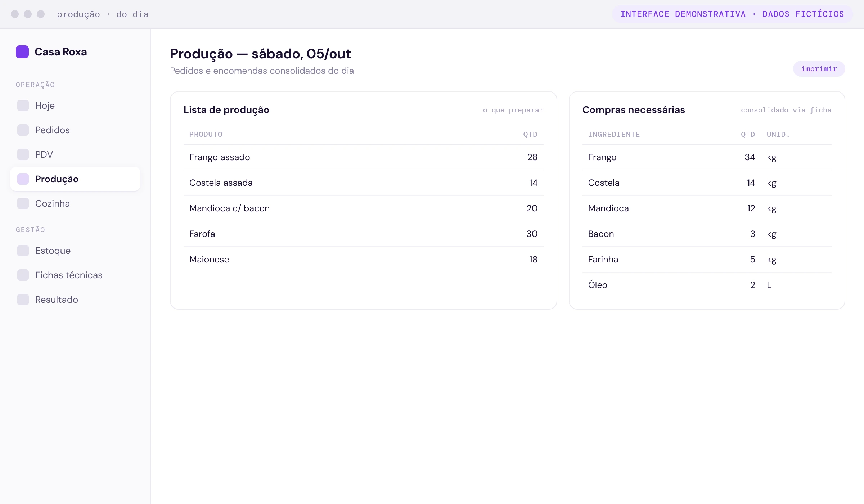The height and width of the screenshot is (504, 864).
Task: Click the purple Casa Roxa logo square
Action: tap(22, 52)
